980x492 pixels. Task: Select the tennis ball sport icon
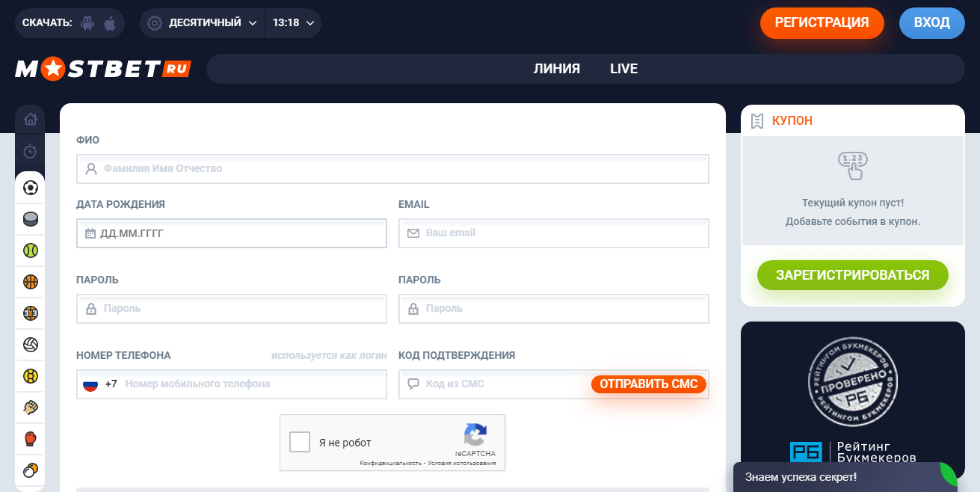click(x=30, y=250)
